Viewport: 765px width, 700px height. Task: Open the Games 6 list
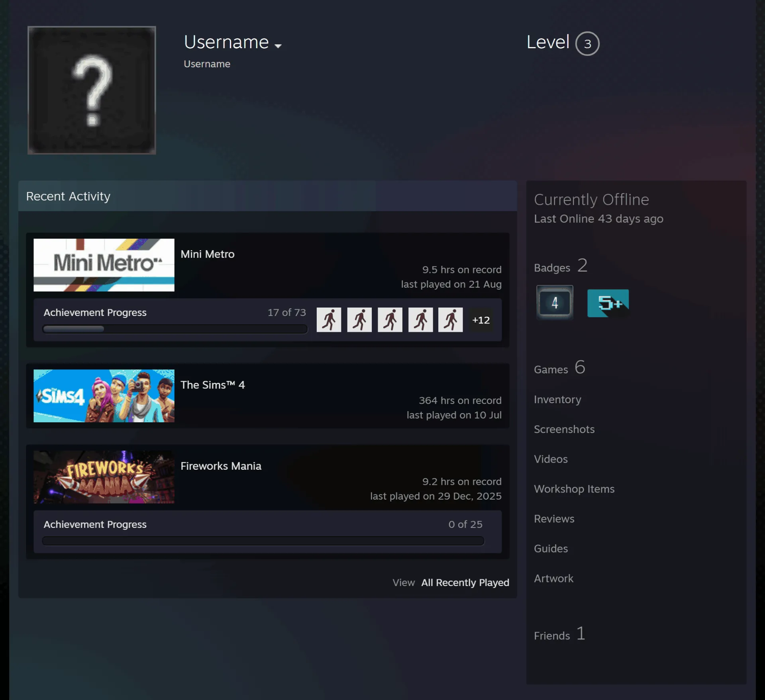click(560, 367)
